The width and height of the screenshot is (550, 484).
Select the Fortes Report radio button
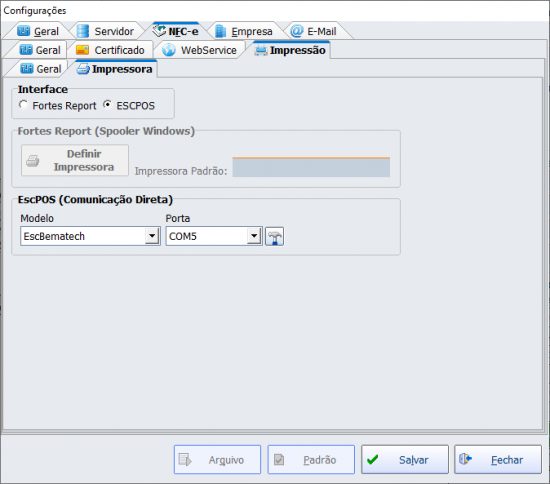[24, 105]
